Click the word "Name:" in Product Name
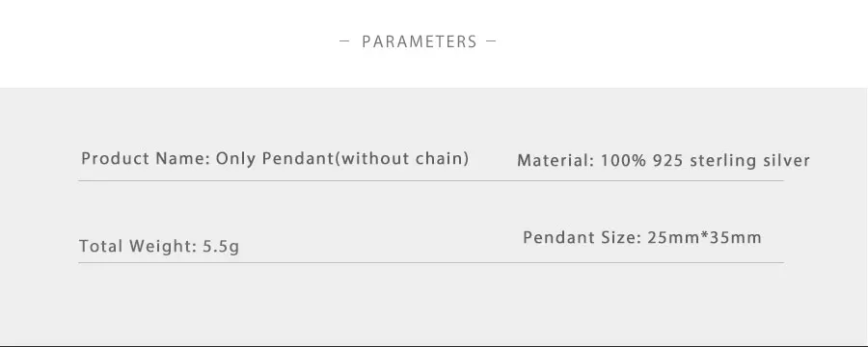 (182, 159)
